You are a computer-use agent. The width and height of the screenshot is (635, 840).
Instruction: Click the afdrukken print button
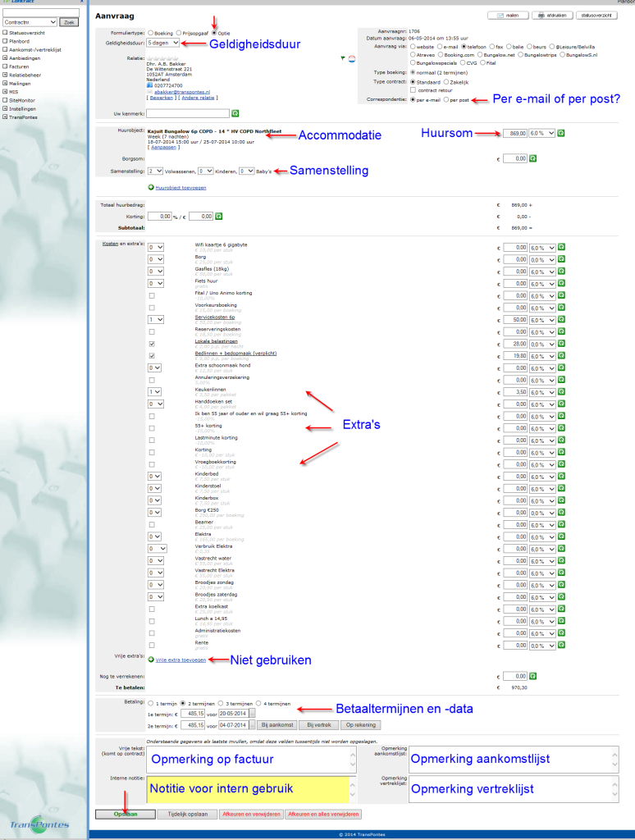tap(550, 16)
